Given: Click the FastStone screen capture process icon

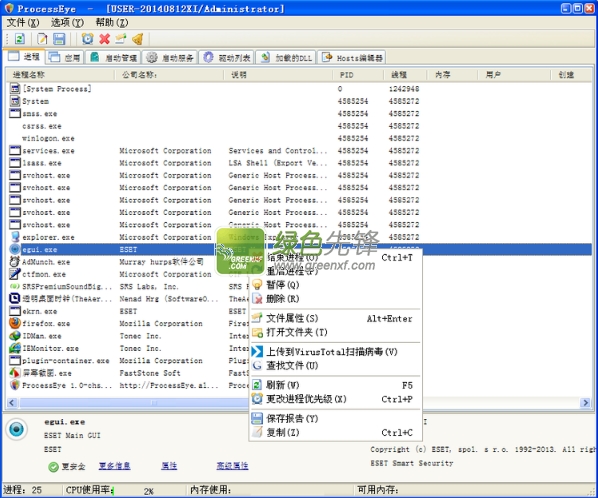Looking at the screenshot, I should 15,373.
